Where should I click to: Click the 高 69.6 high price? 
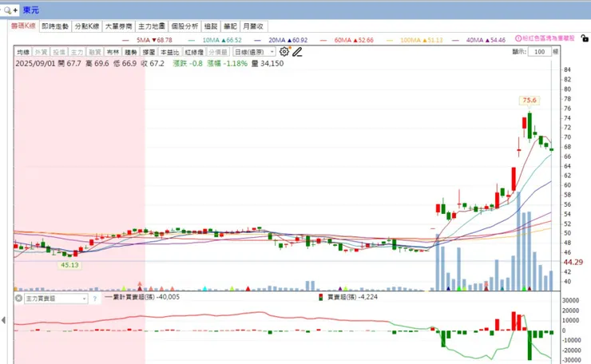pos(97,63)
